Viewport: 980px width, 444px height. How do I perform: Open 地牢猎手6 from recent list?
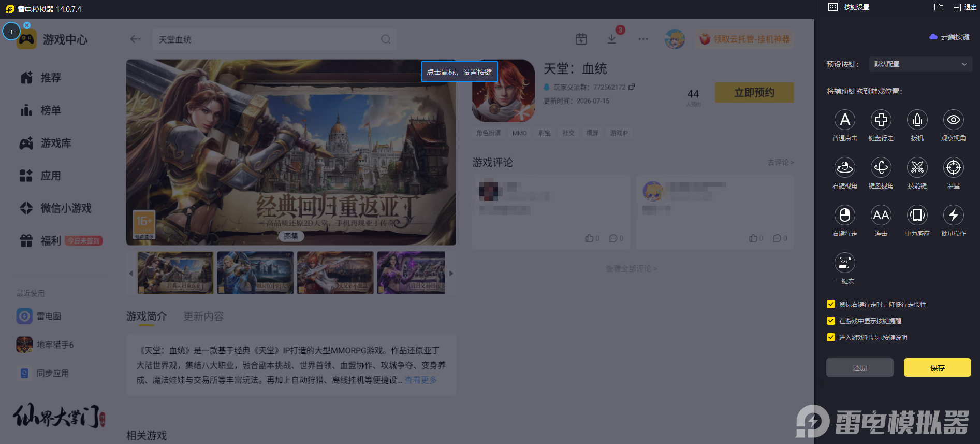(45, 345)
